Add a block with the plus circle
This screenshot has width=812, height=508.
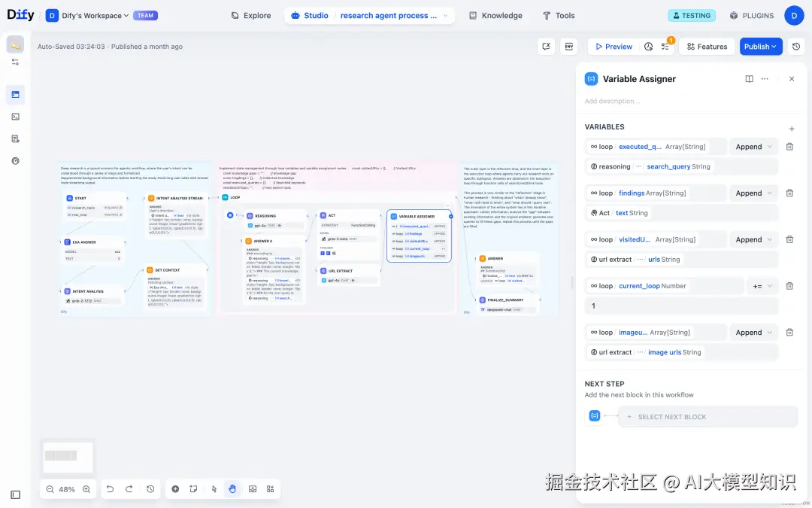pos(175,489)
